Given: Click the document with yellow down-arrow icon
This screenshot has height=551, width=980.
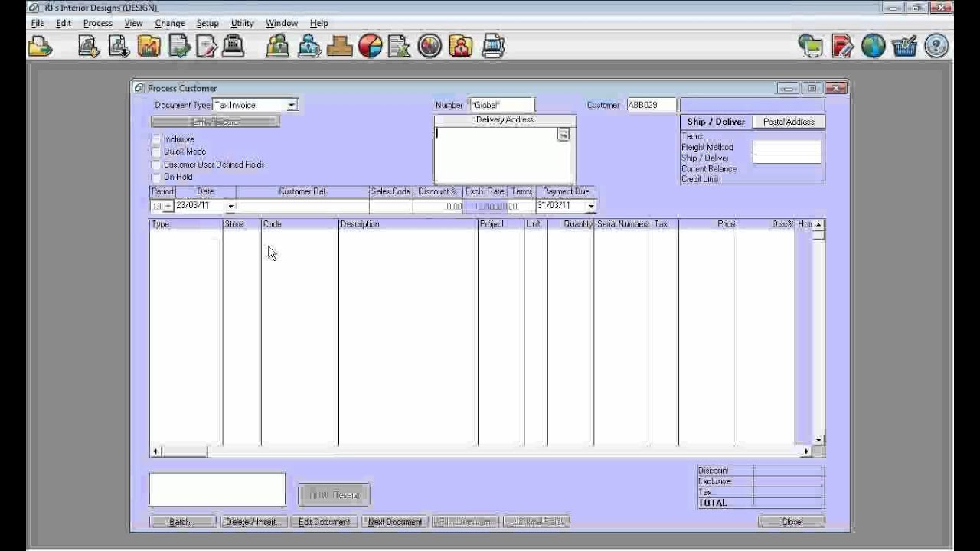Looking at the screenshot, I should (90, 47).
